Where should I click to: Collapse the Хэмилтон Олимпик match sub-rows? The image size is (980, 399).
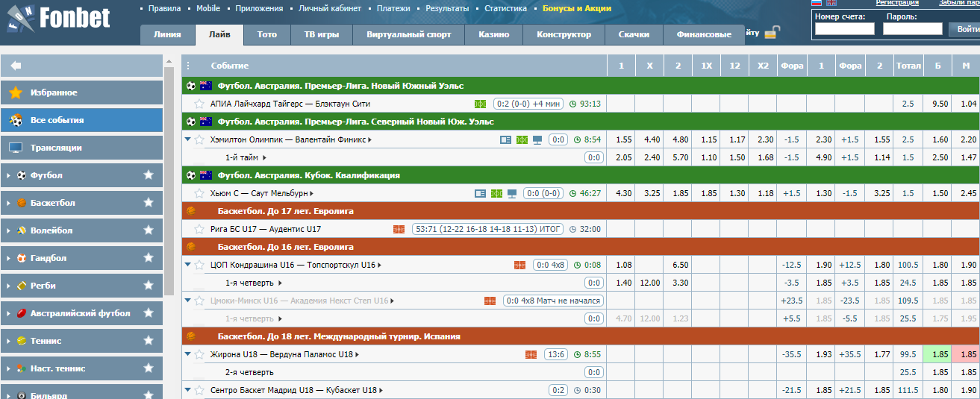[187, 139]
